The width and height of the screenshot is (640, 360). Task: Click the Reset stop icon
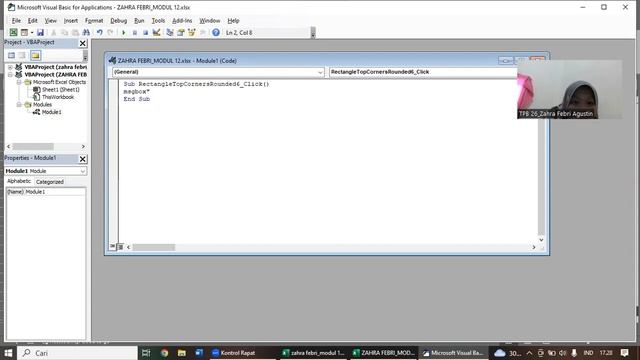145,32
